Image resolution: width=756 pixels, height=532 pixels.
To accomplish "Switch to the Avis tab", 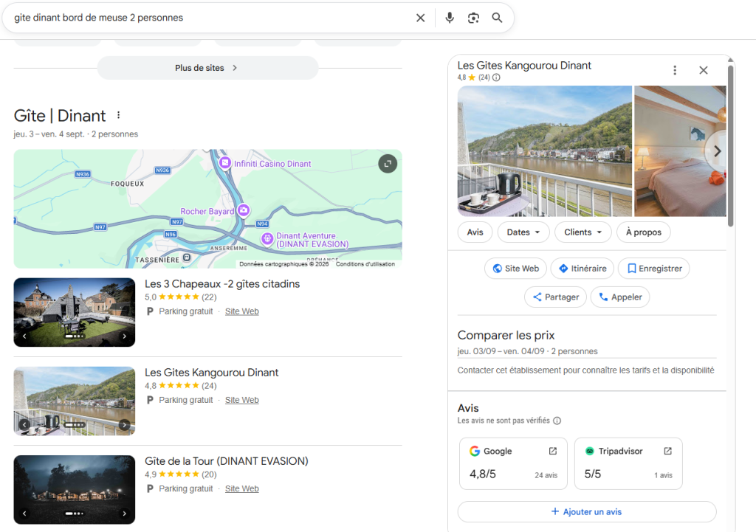I will click(x=475, y=232).
